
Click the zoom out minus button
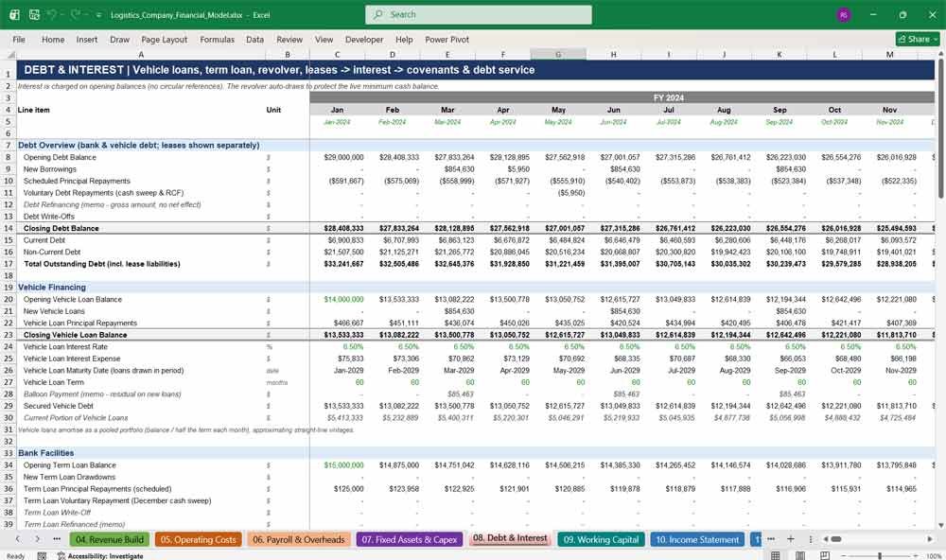844,556
